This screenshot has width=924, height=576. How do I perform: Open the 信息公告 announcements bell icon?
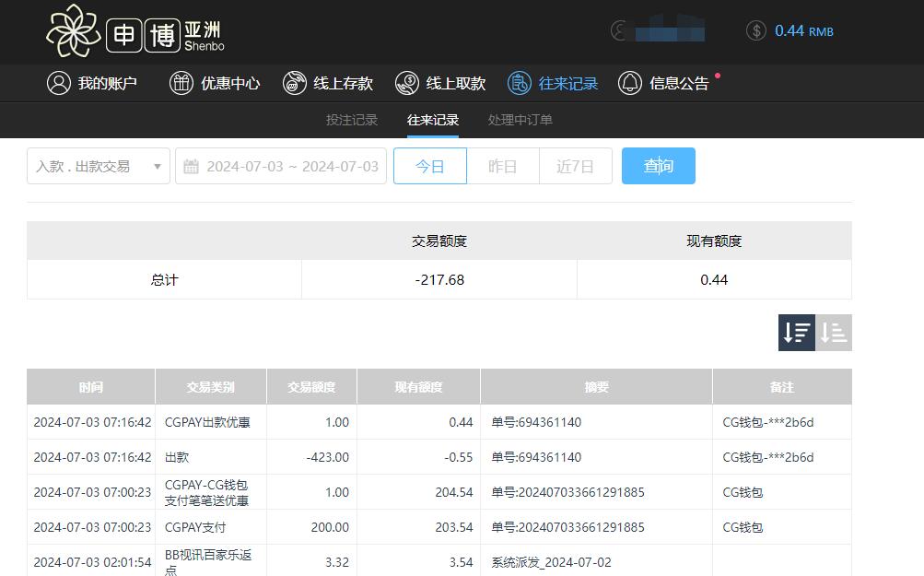pyautogui.click(x=630, y=83)
